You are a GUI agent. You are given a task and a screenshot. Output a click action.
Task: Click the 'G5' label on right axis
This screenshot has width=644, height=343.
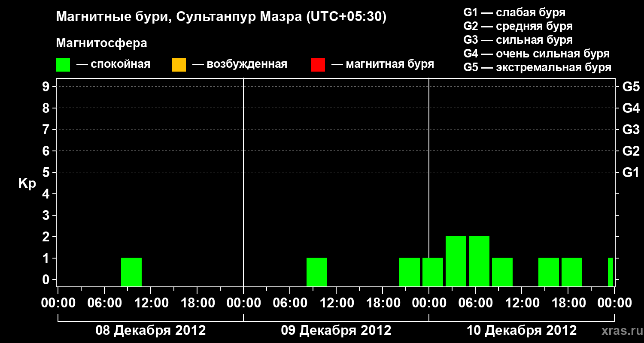[631, 87]
